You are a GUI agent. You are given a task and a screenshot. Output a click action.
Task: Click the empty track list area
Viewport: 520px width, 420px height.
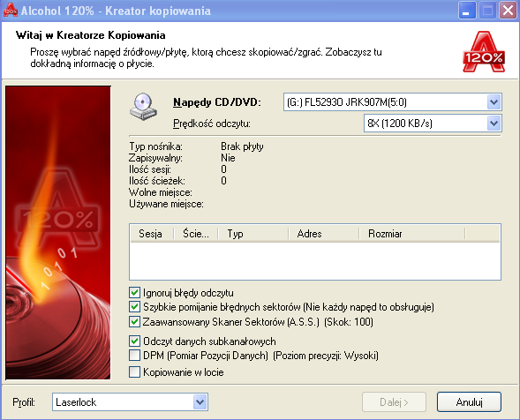coord(314,261)
